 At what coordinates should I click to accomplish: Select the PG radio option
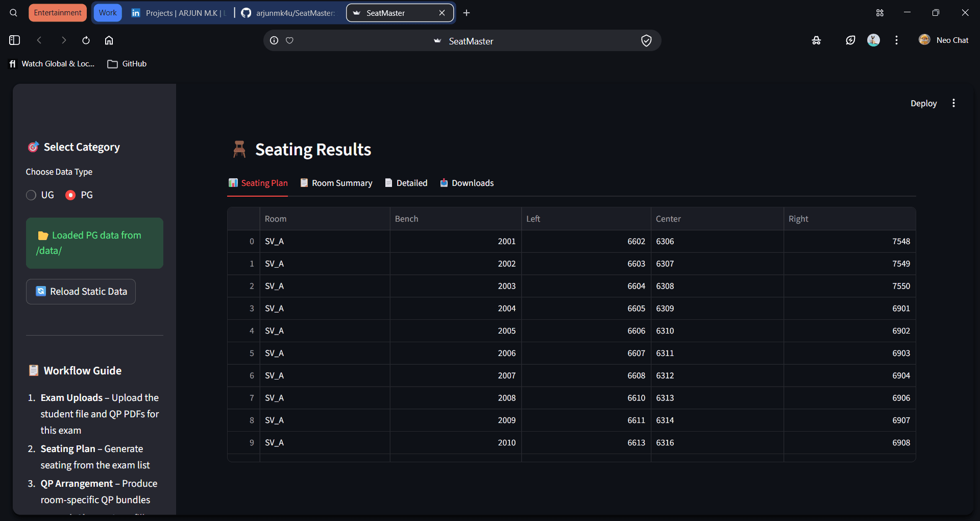click(x=79, y=195)
